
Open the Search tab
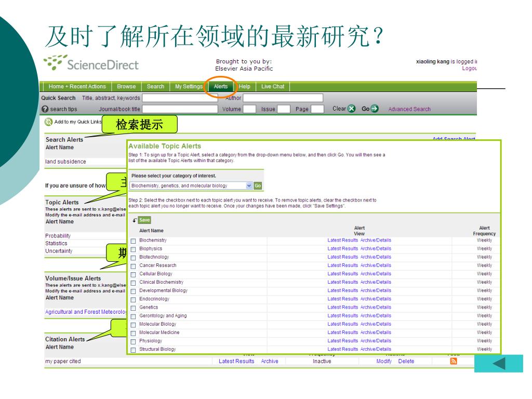coord(155,87)
